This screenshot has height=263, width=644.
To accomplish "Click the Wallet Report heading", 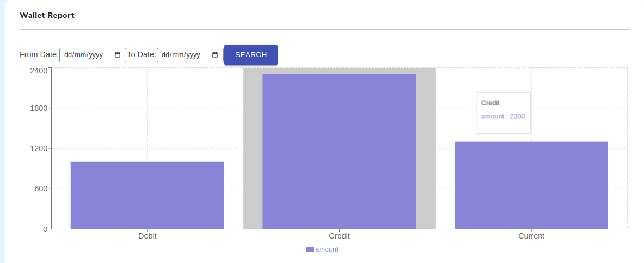I will click(x=47, y=15).
